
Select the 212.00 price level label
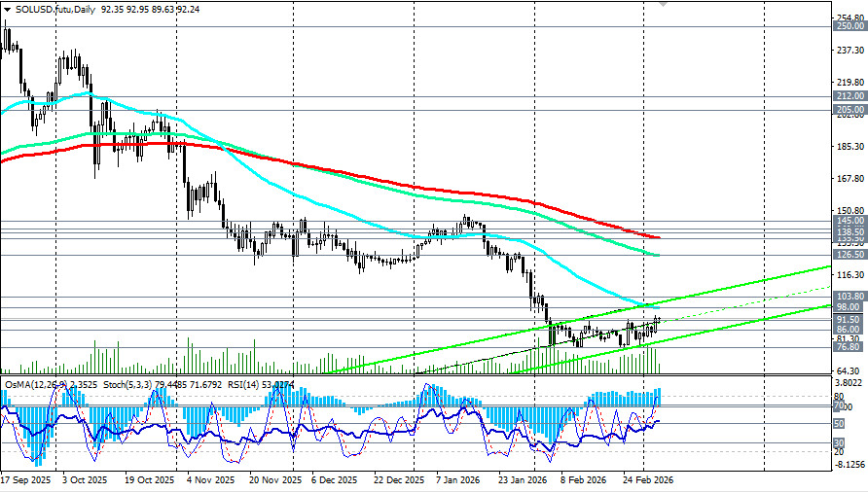(850, 96)
